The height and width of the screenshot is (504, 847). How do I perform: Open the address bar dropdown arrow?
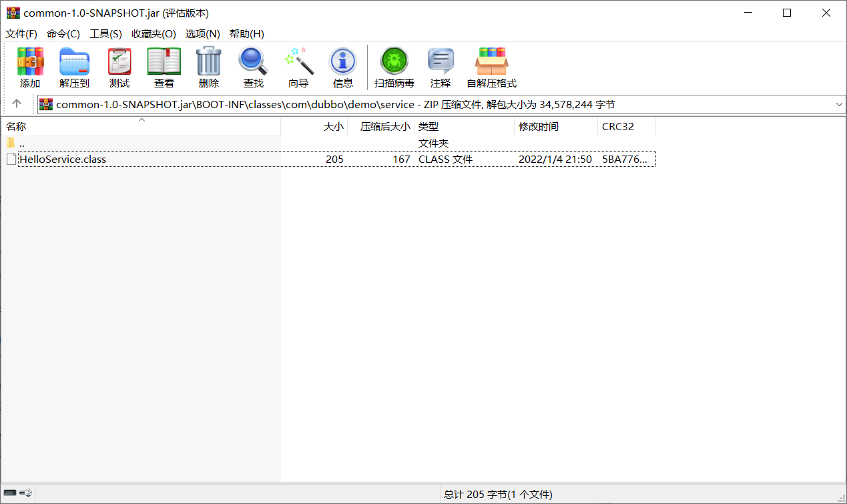[x=839, y=104]
